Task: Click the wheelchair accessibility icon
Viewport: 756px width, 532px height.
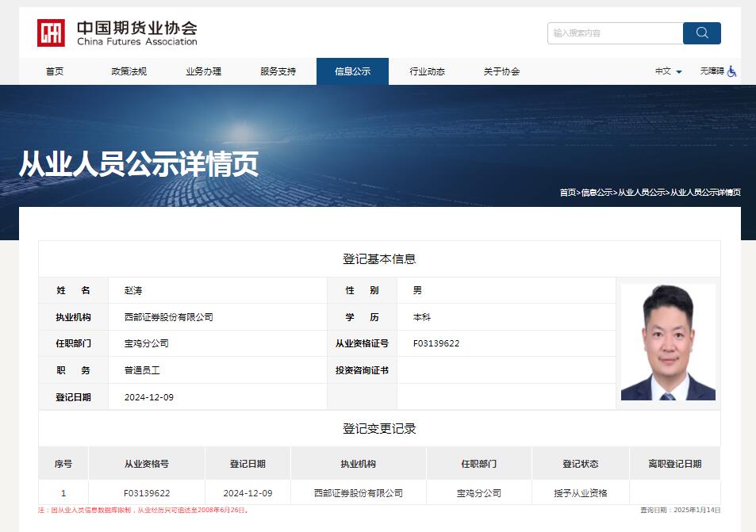Action: [x=731, y=71]
